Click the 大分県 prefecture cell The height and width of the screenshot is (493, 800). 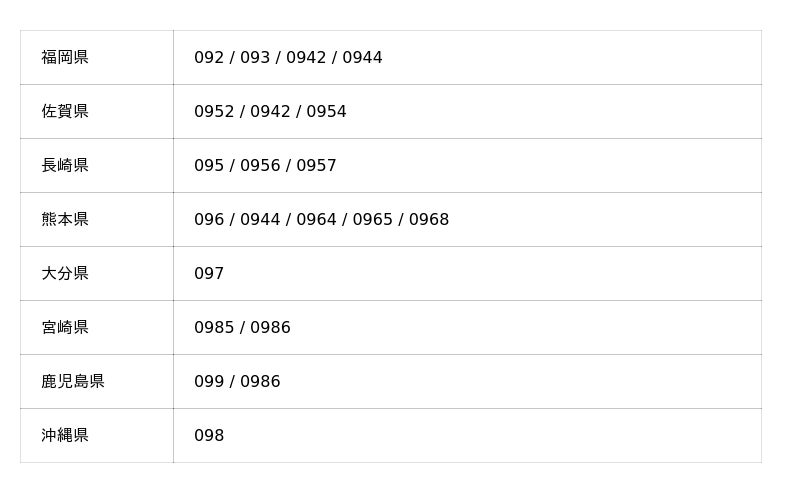tap(65, 274)
